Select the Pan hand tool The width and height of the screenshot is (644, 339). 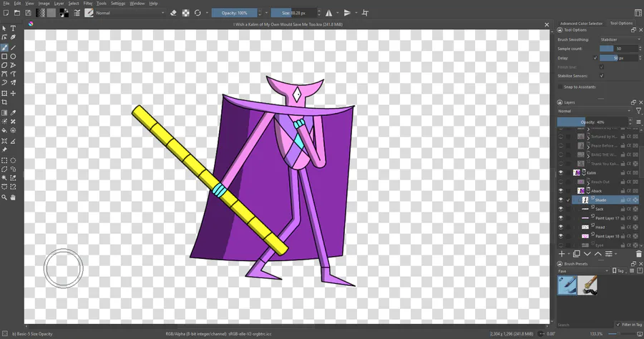click(x=13, y=197)
